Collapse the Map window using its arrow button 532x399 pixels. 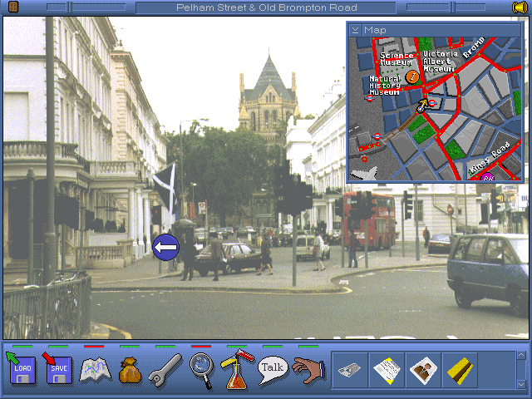[x=356, y=30]
